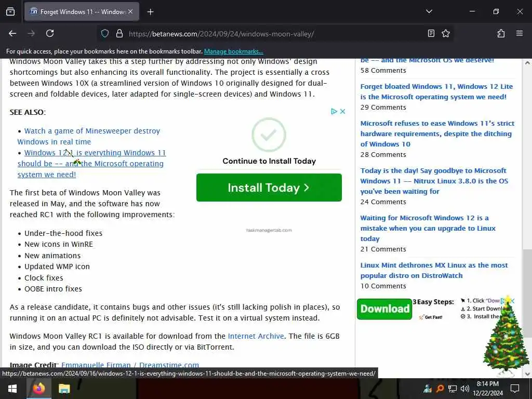This screenshot has width=532, height=399.
Task: Reload the current page
Action: click(50, 33)
